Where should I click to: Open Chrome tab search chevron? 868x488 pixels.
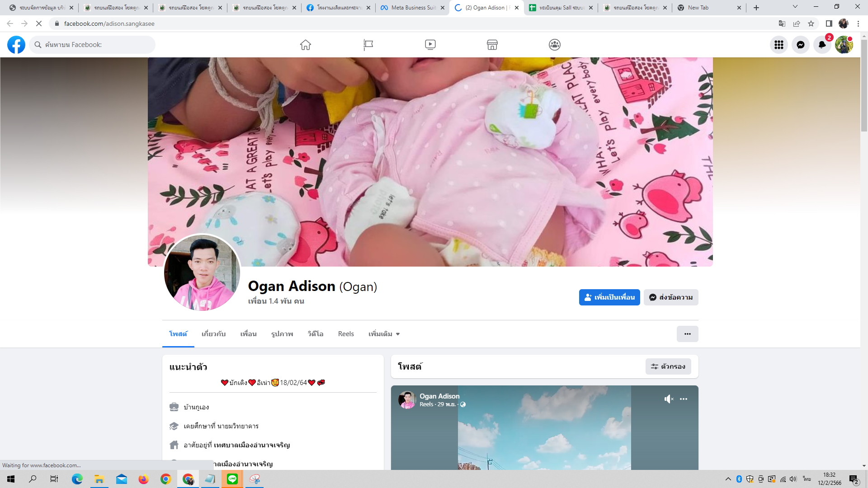click(x=795, y=7)
